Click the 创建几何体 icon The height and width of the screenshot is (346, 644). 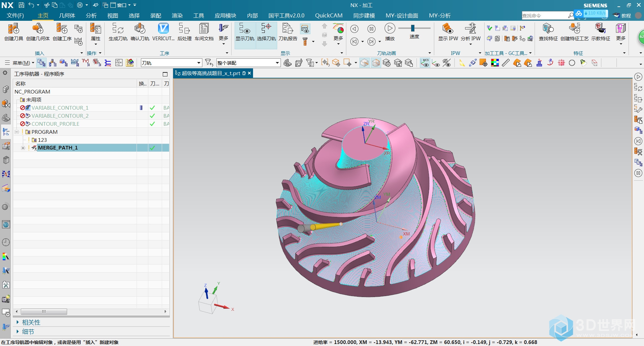38,33
